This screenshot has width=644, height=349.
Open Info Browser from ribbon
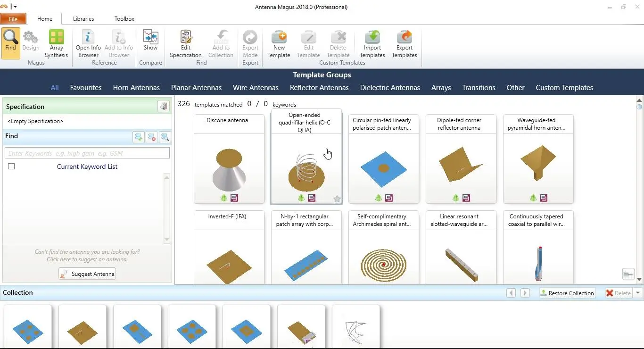88,43
